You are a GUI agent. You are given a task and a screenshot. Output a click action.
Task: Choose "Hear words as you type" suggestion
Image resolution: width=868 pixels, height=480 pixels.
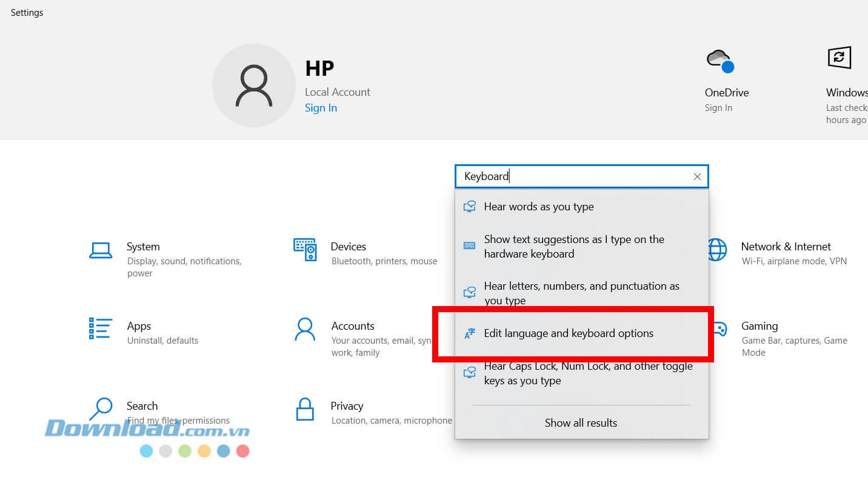pyautogui.click(x=539, y=207)
